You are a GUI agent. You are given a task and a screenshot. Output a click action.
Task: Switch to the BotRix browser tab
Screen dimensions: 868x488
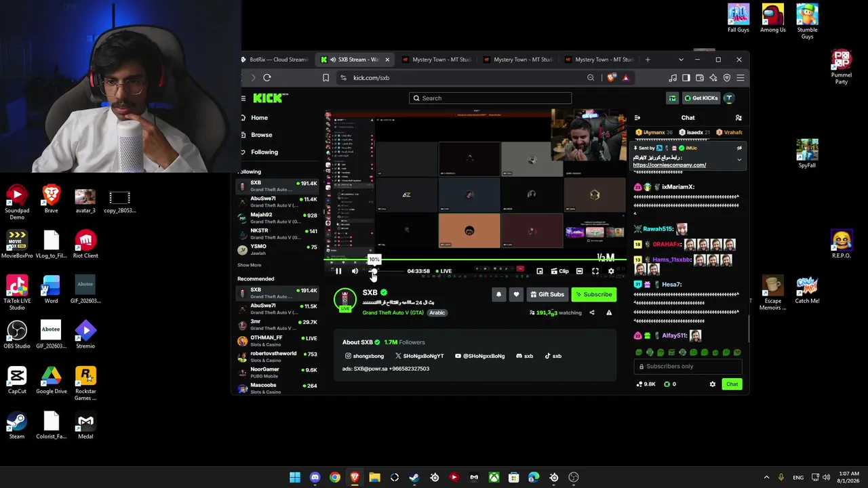[x=275, y=60]
